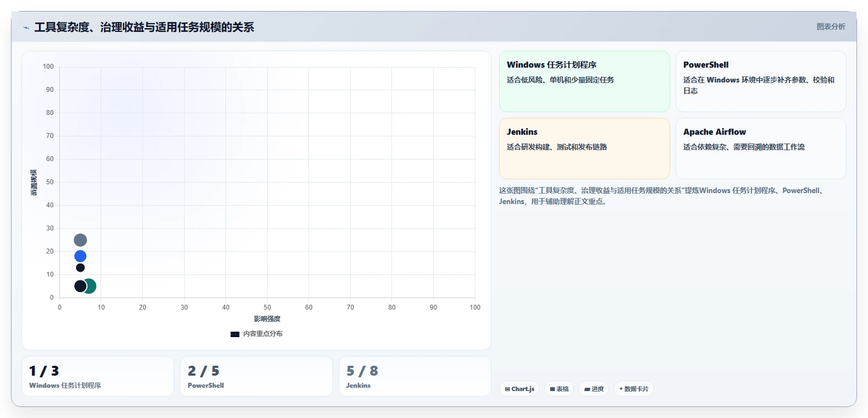Screen dimensions: 868x418
Task: Click the 进度 tag chip
Action: [x=594, y=389]
